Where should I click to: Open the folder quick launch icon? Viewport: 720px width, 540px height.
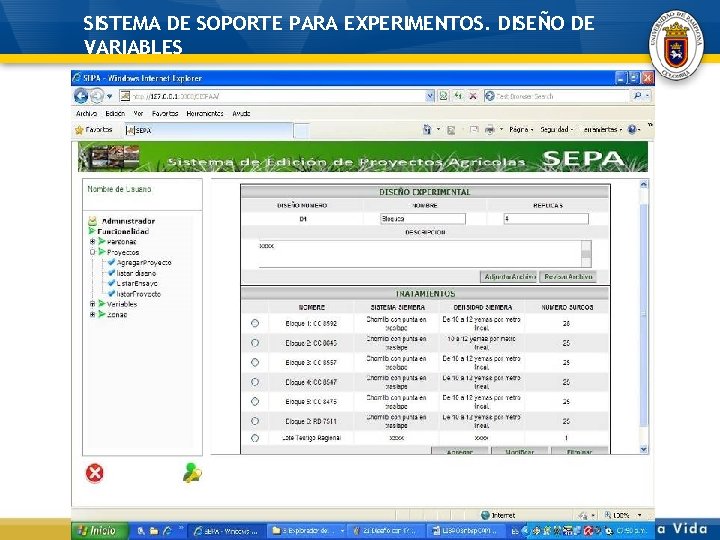pos(154,531)
